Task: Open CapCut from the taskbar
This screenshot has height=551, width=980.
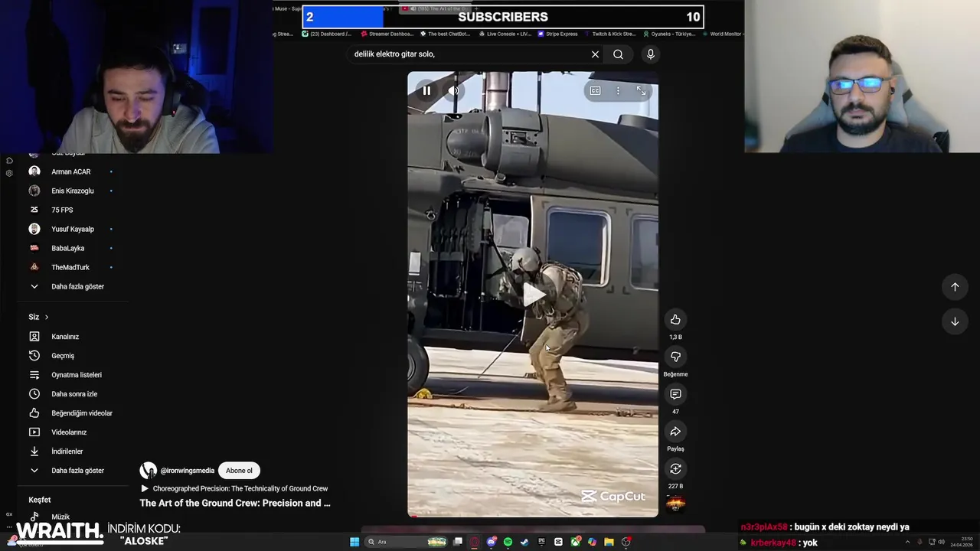Action: (558, 542)
